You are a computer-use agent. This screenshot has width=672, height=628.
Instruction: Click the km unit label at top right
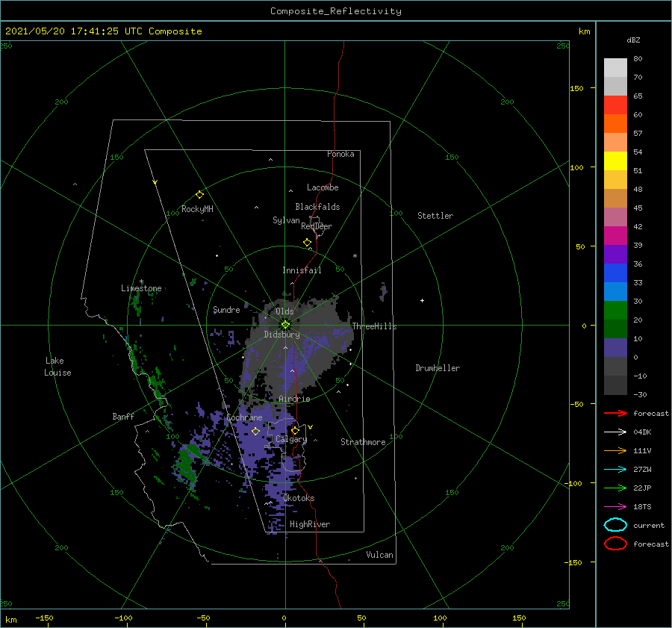[x=584, y=31]
